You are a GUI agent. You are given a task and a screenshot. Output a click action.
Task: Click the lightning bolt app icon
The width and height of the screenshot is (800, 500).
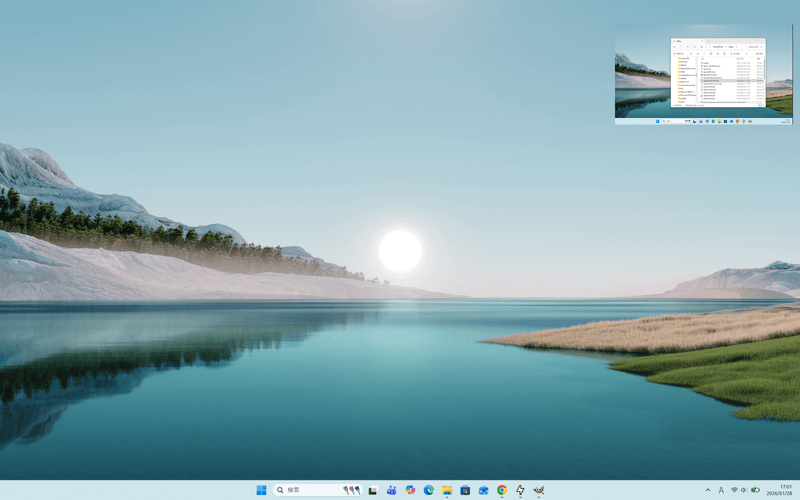click(x=520, y=490)
